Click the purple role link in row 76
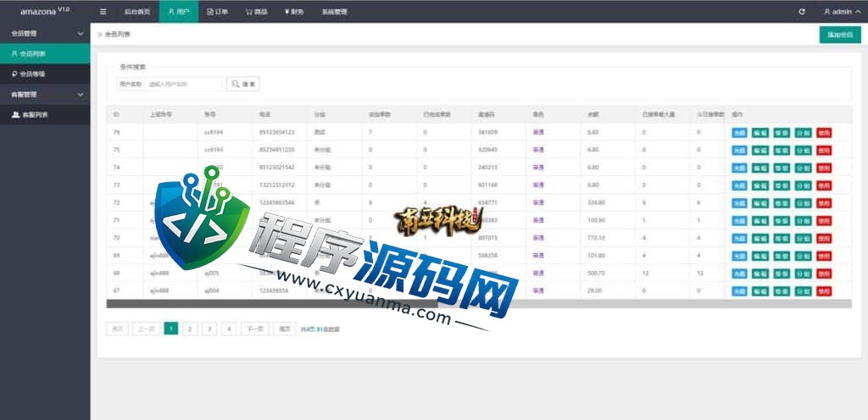Viewport: 868px width, 420px height. (538, 133)
